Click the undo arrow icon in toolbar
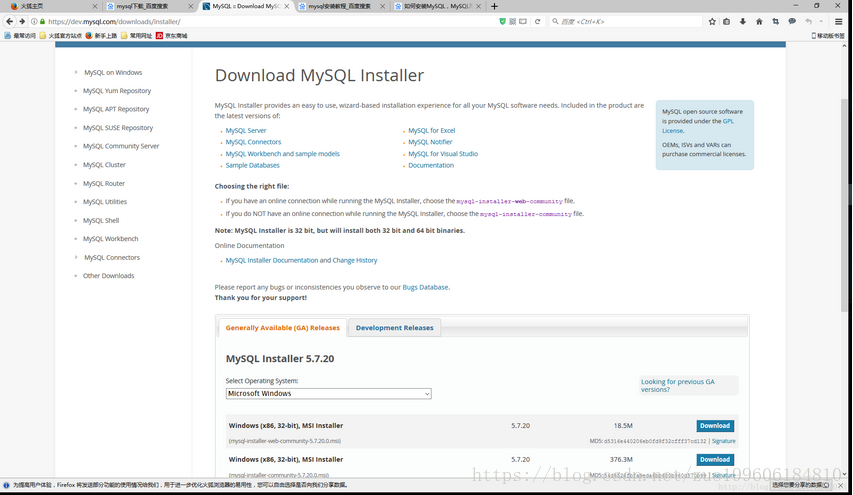853x495 pixels. pos(808,22)
